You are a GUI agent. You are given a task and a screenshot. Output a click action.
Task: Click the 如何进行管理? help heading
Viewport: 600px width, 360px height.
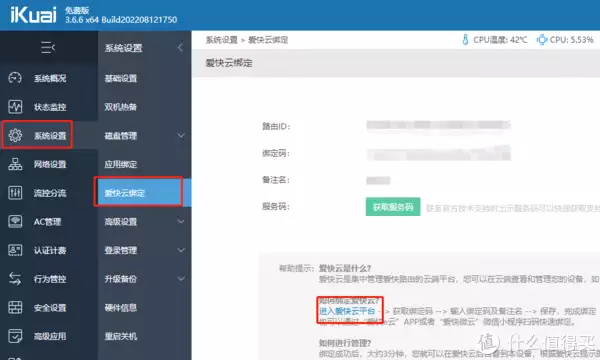(x=345, y=343)
